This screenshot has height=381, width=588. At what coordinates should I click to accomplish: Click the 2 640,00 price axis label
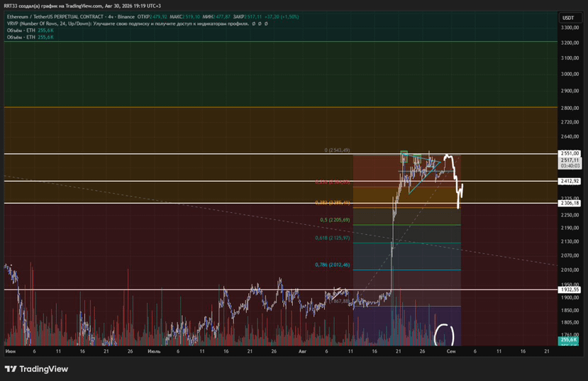tap(570, 136)
